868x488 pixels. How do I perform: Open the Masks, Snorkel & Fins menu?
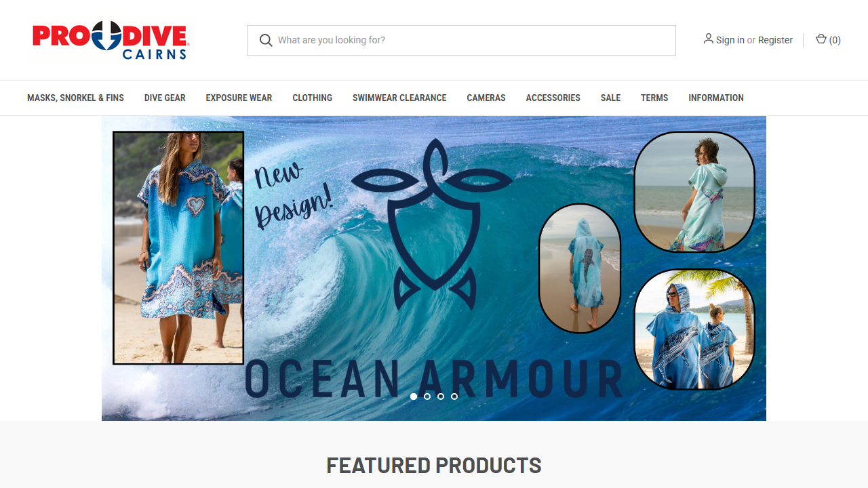pyautogui.click(x=75, y=98)
